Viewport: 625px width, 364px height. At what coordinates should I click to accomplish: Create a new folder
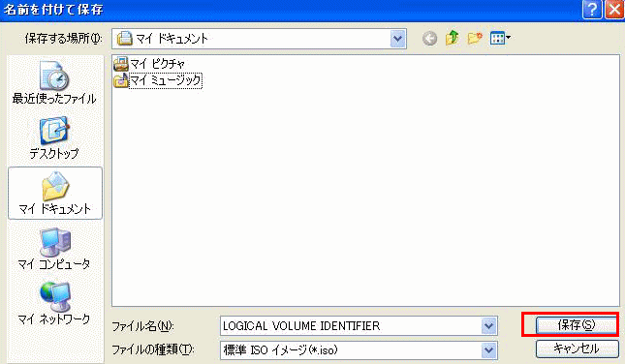tap(475, 38)
